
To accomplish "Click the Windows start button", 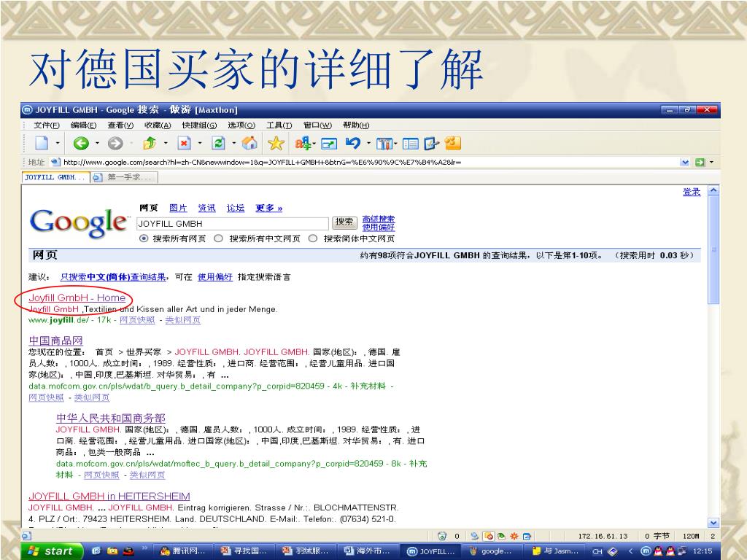I will click(52, 551).
